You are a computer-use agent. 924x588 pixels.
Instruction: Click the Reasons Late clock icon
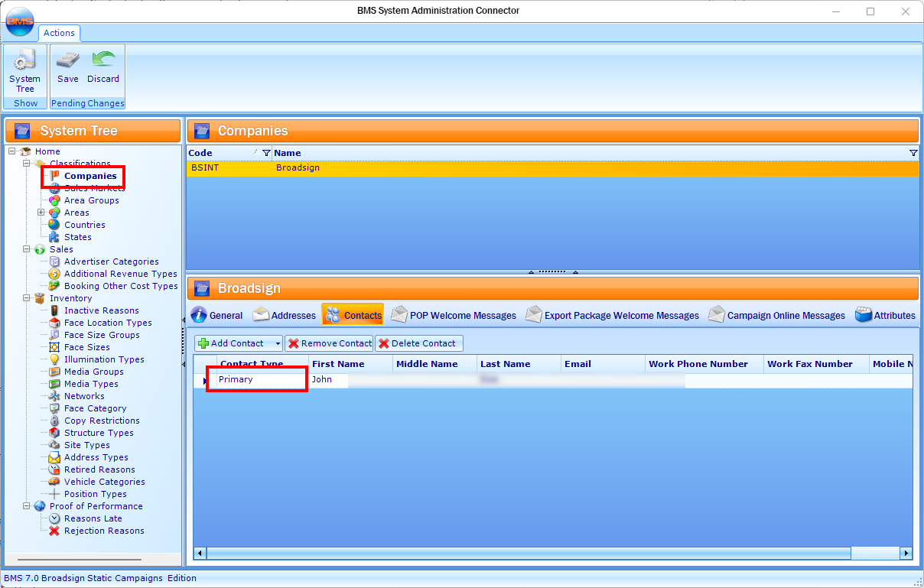tap(54, 518)
